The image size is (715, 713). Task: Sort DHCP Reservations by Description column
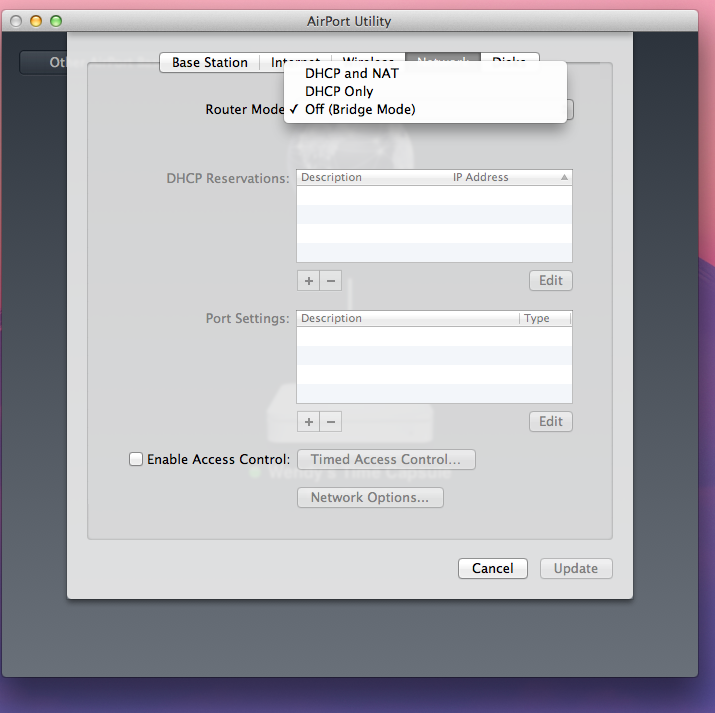[x=373, y=177]
